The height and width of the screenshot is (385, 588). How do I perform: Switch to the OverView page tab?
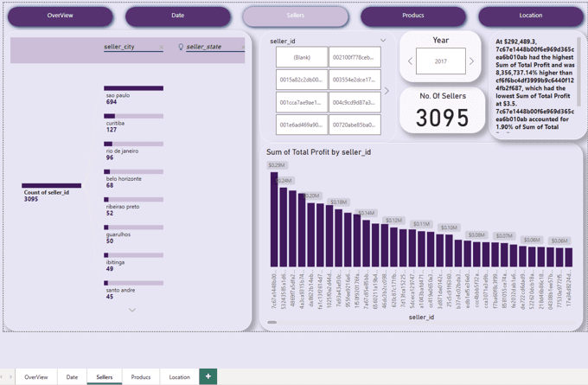pos(36,376)
